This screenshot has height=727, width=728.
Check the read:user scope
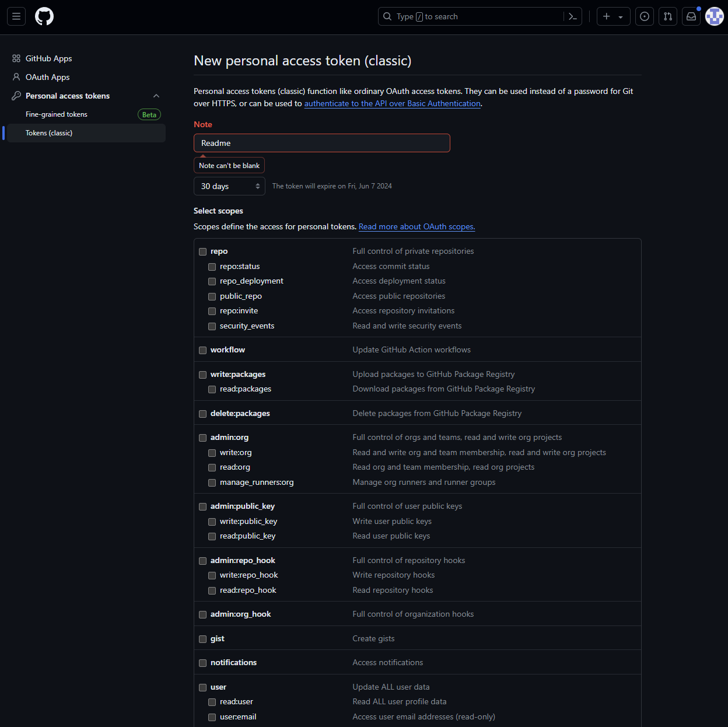click(x=212, y=702)
